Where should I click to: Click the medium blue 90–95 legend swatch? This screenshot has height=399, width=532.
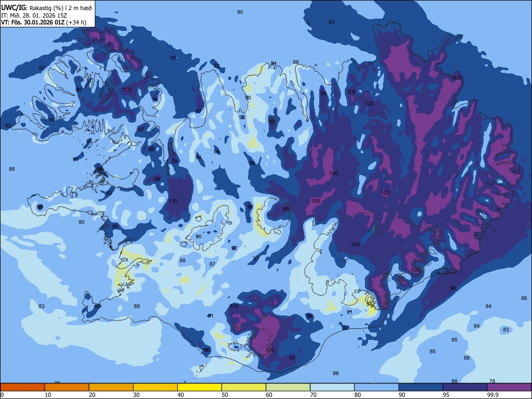(421, 387)
